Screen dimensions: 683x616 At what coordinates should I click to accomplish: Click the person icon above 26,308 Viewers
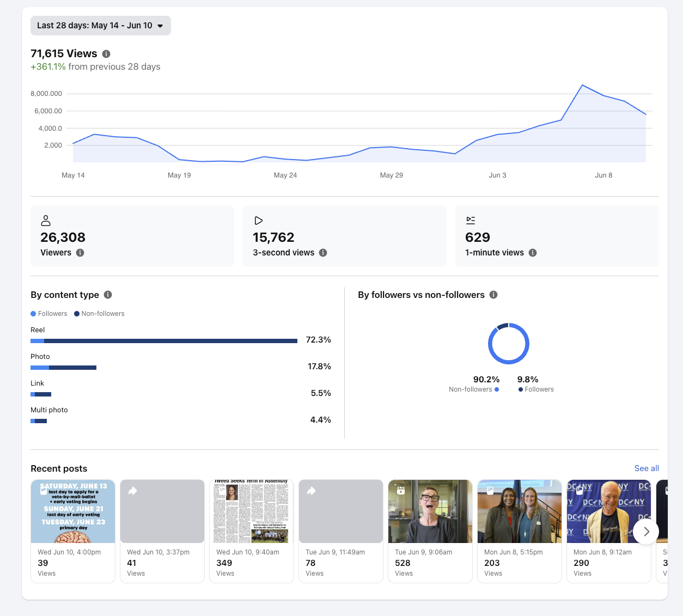[46, 221]
